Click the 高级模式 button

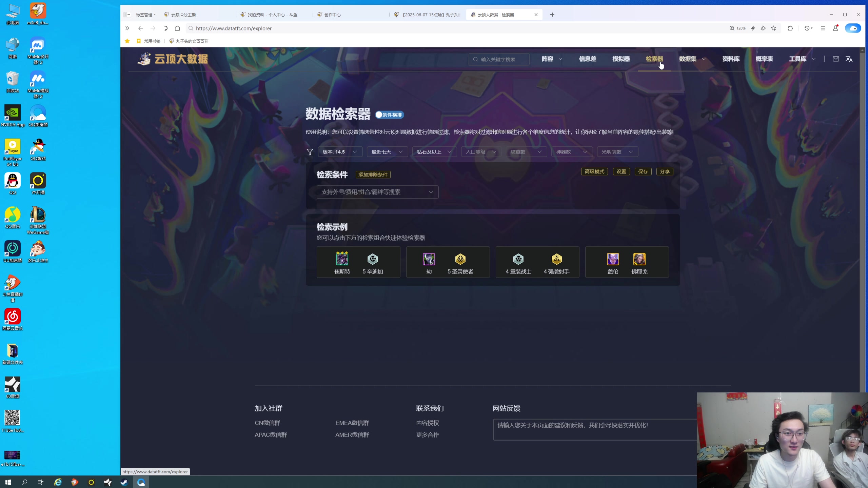[594, 171]
